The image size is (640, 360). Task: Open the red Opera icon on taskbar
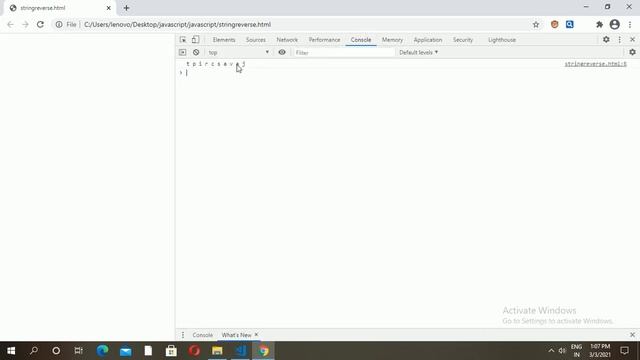click(x=194, y=351)
